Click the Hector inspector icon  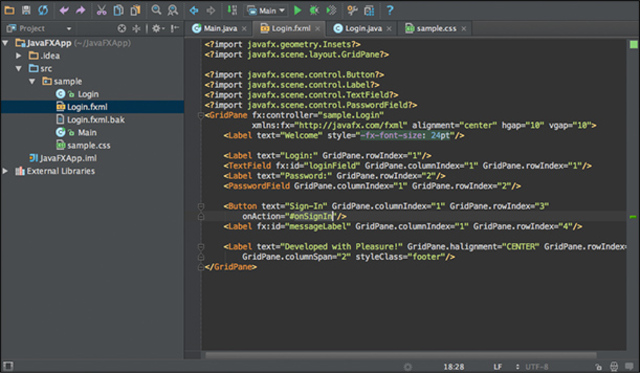[614, 367]
